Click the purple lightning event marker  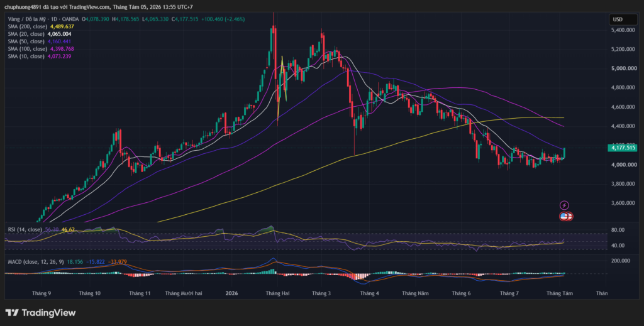click(x=564, y=205)
